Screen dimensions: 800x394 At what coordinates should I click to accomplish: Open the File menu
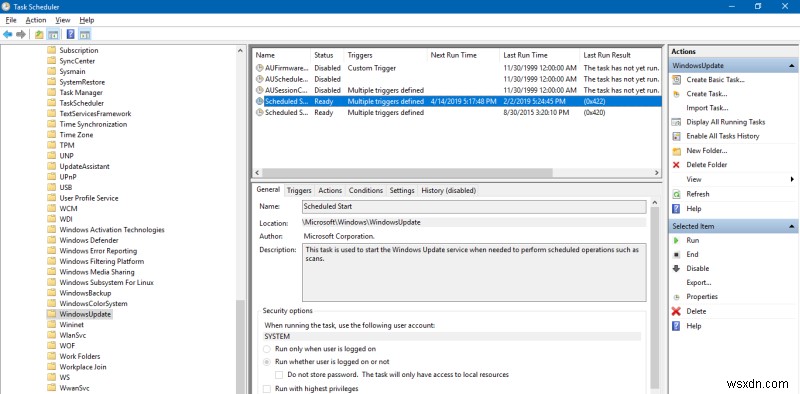pyautogui.click(x=11, y=20)
